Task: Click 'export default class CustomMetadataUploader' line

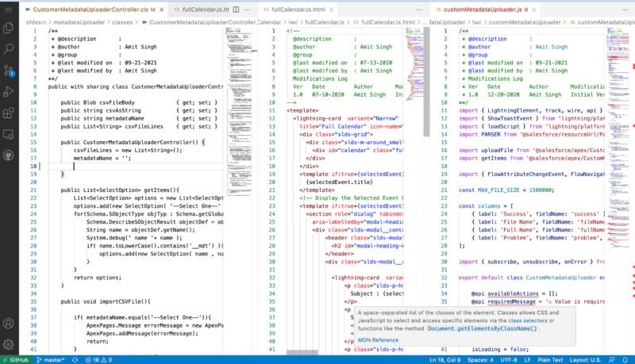Action: pyautogui.click(x=532, y=278)
